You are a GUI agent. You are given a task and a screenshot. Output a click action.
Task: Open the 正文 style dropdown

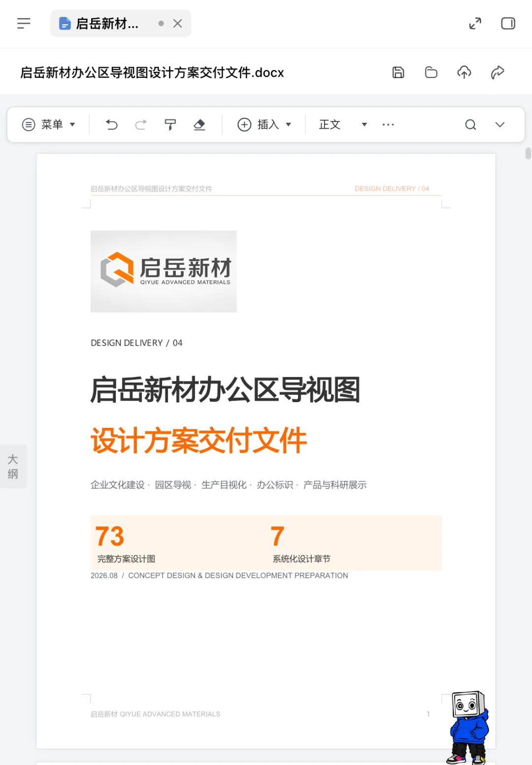[343, 125]
